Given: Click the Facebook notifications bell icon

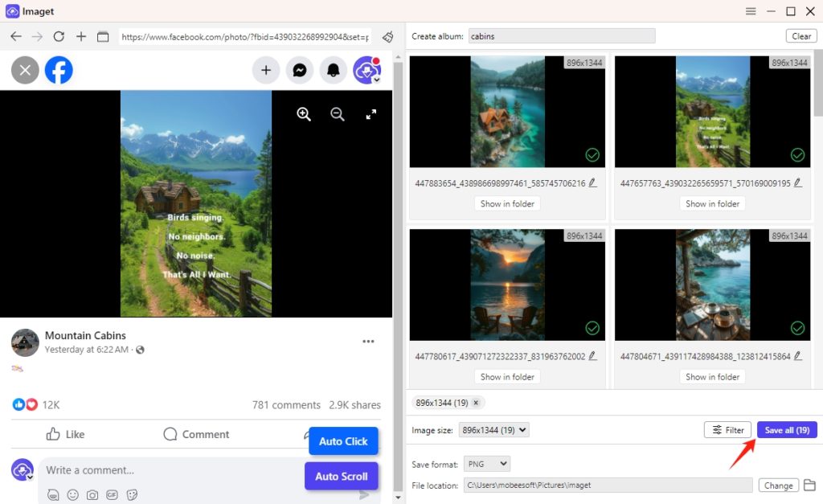Looking at the screenshot, I should coord(333,70).
